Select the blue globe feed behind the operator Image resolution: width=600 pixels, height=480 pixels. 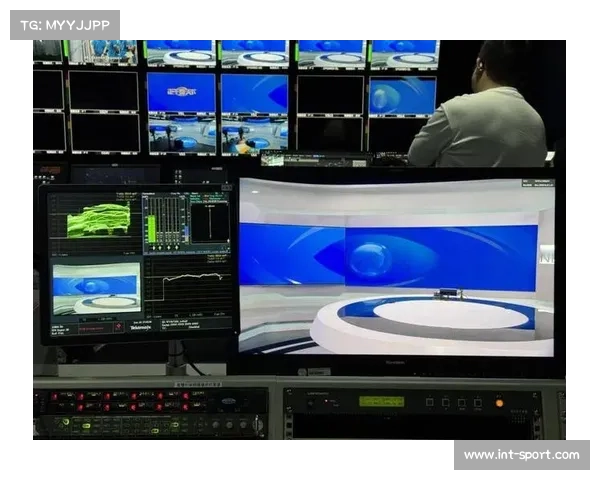[x=400, y=96]
